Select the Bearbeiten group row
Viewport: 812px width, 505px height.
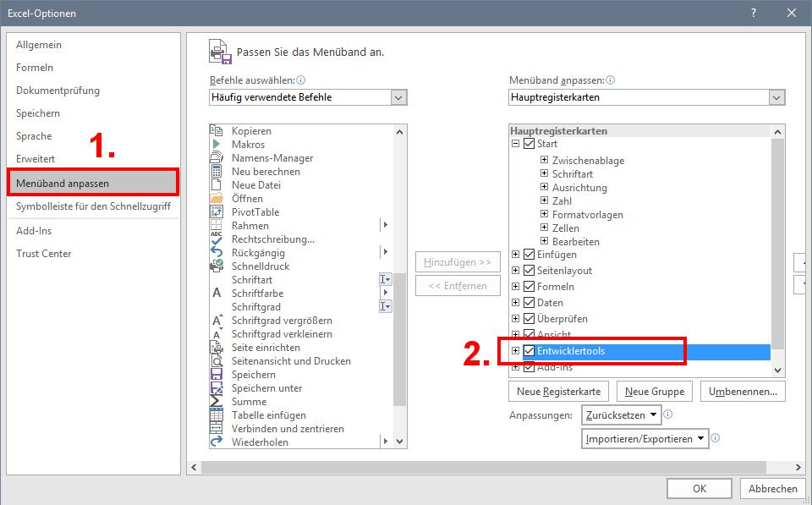point(576,241)
